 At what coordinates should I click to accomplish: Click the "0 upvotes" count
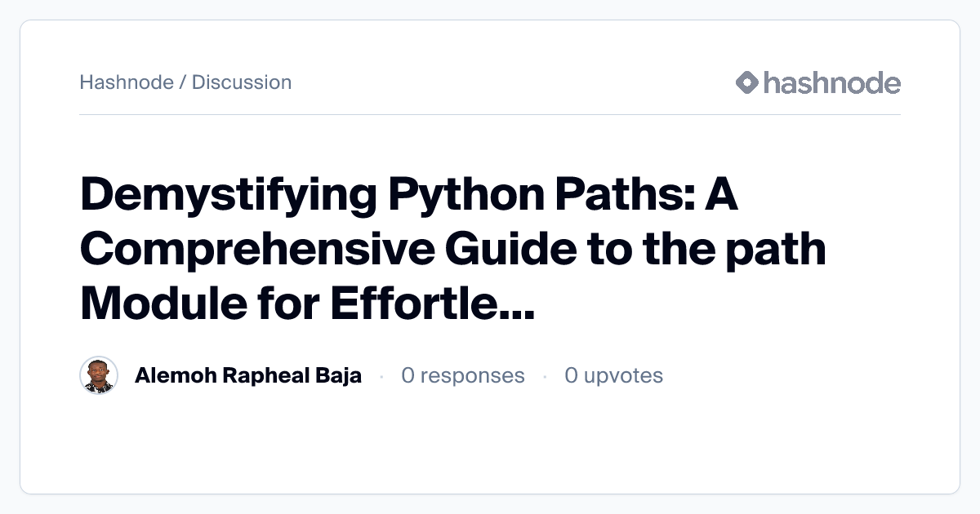[x=613, y=375]
